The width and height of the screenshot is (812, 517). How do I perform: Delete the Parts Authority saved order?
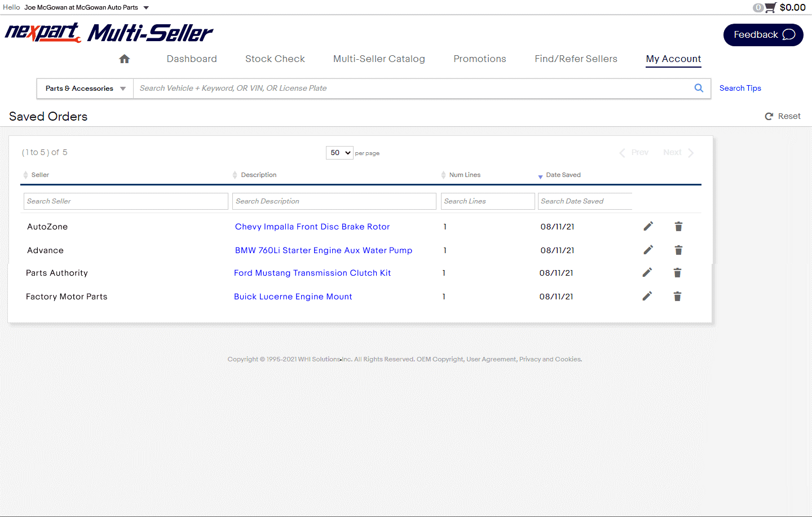(x=677, y=273)
